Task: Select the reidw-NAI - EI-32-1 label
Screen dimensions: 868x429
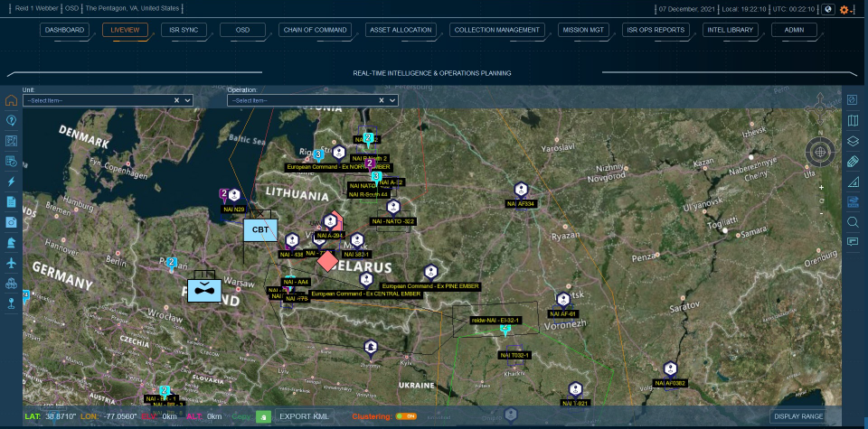Action: pos(495,320)
